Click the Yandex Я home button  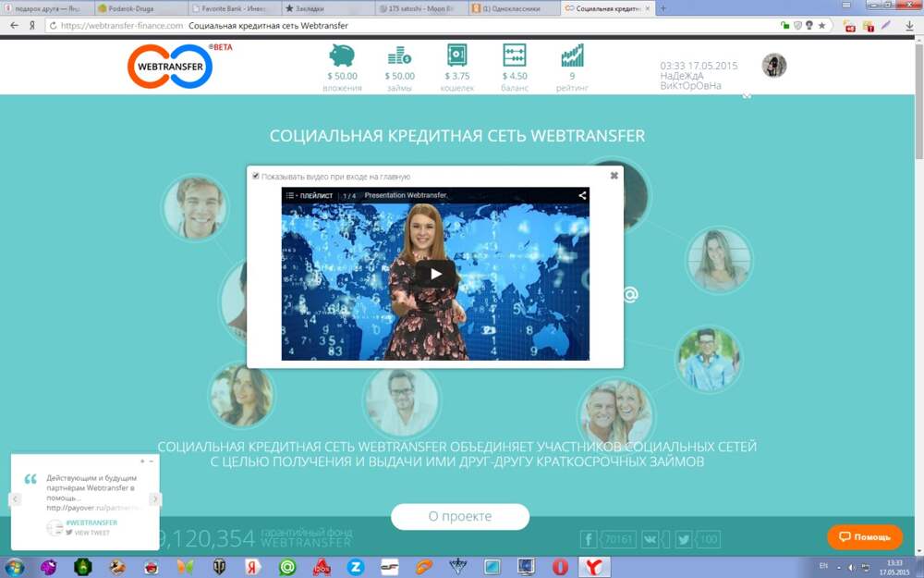coord(32,25)
